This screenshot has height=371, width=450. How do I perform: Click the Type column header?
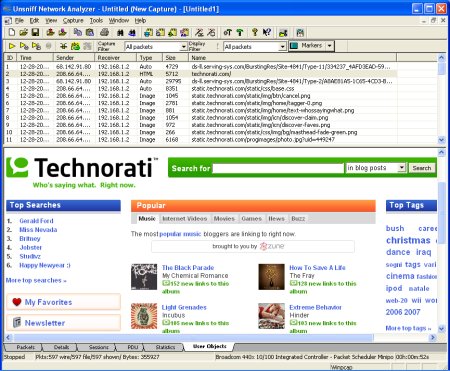click(150, 58)
